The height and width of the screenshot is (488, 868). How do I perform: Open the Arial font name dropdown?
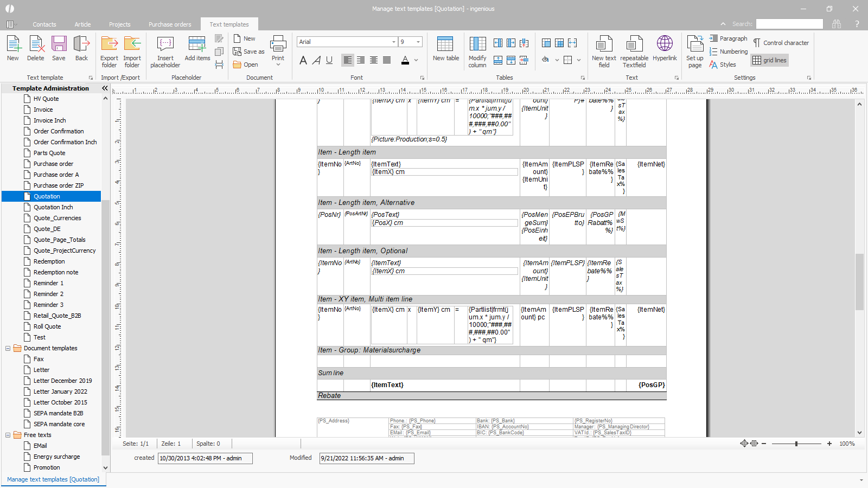coord(394,42)
